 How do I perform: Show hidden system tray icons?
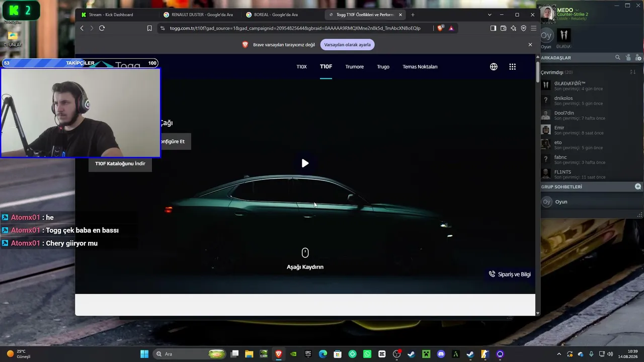559,354
